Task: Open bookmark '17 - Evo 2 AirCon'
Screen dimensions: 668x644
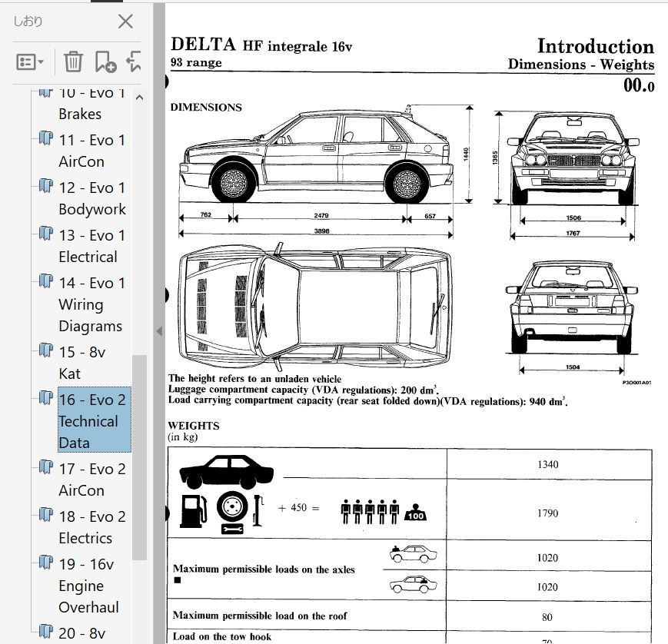Action: [92, 480]
